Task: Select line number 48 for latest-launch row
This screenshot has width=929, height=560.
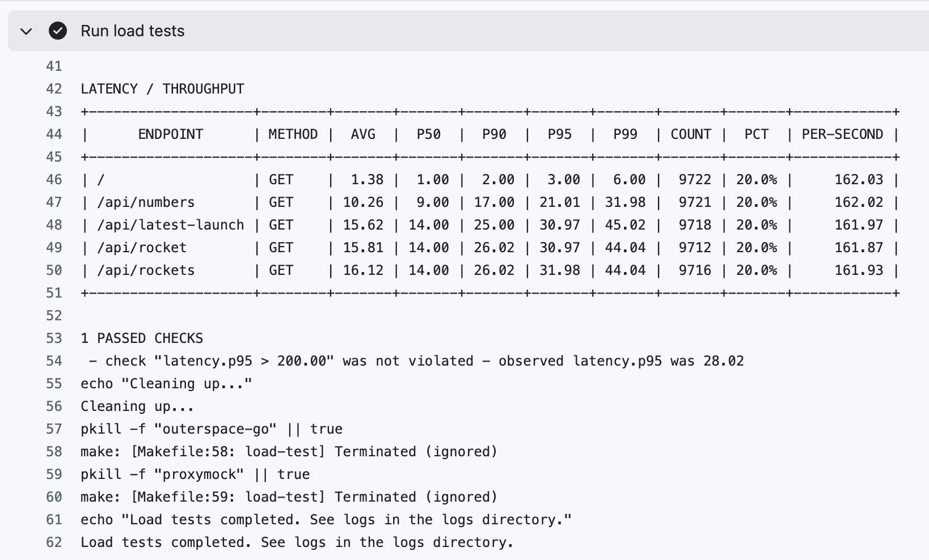Action: tap(54, 225)
